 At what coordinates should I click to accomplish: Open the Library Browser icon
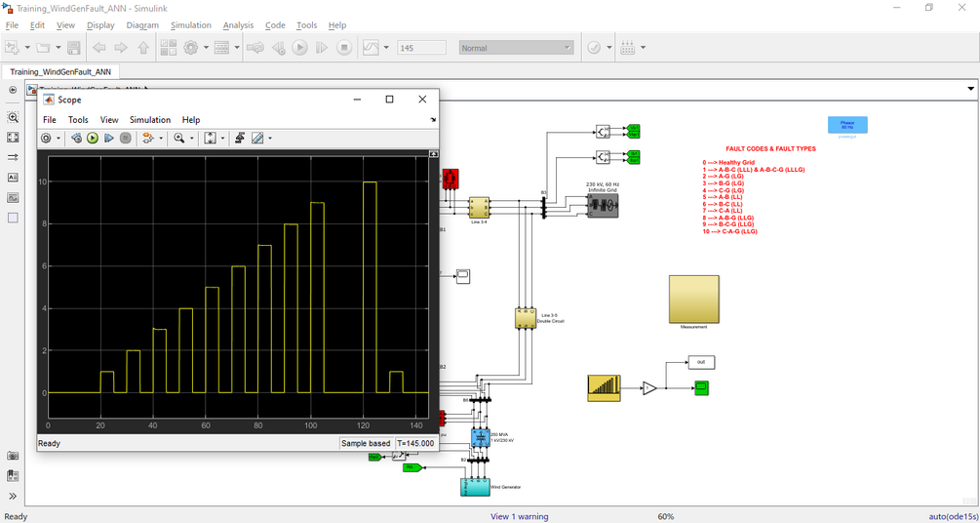168,48
